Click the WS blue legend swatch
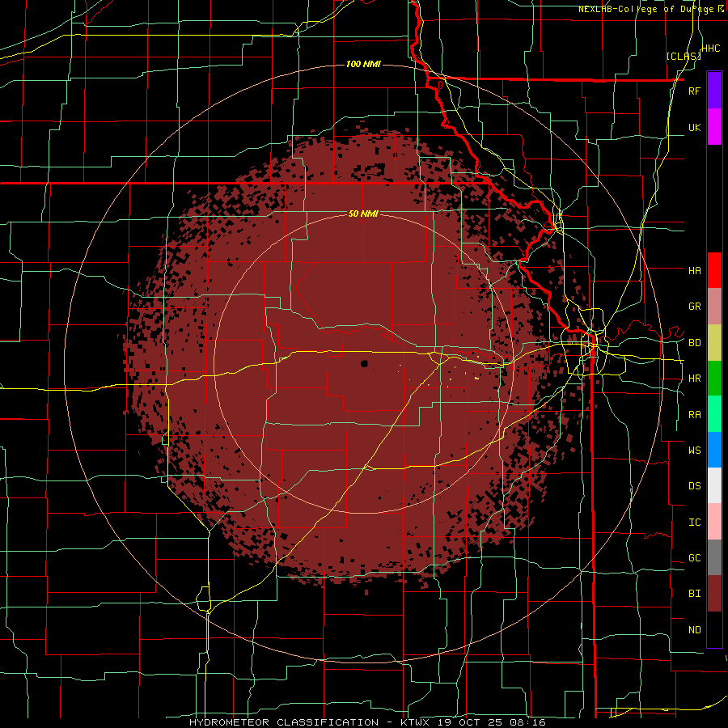 point(714,450)
